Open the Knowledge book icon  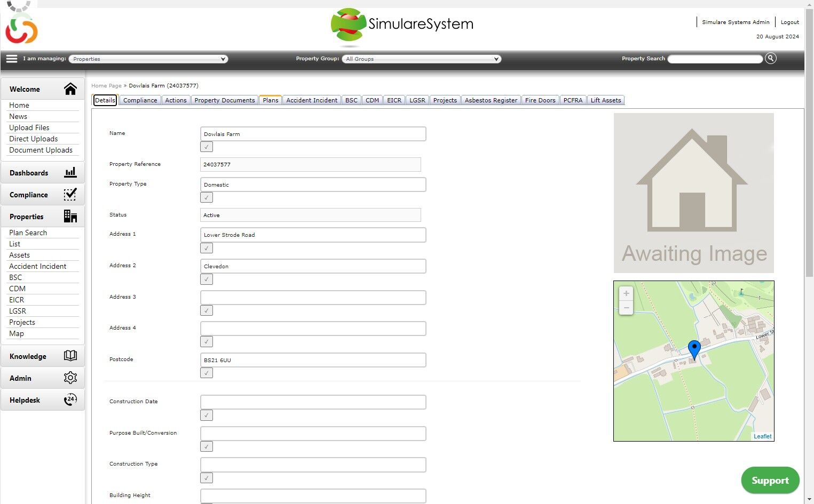coord(70,356)
